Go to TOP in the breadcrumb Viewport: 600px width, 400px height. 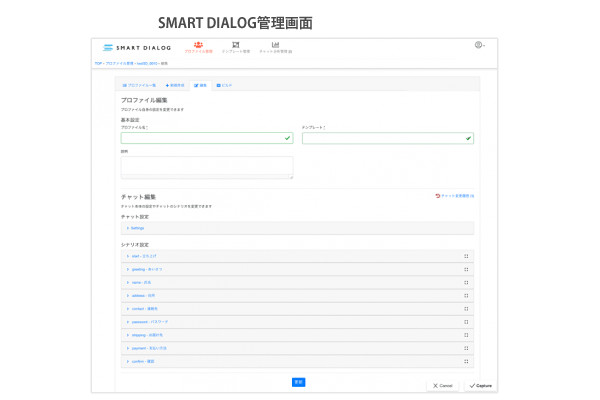98,64
